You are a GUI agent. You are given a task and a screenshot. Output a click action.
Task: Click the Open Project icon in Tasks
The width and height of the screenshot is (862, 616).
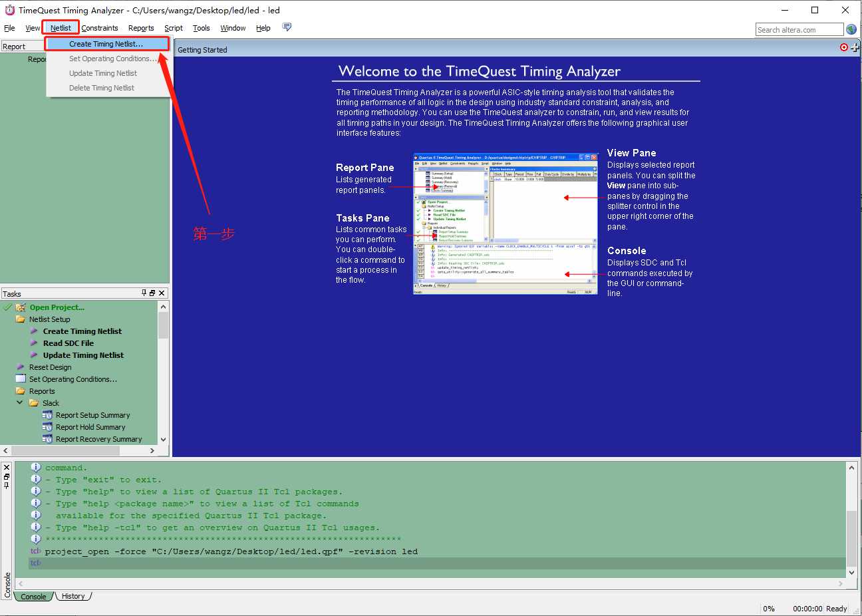coord(21,307)
